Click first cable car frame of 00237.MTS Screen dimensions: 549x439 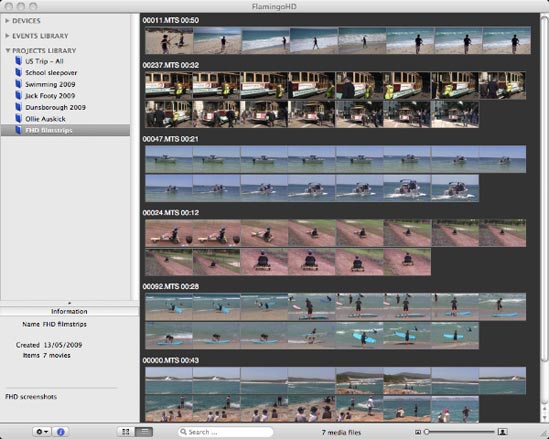pyautogui.click(x=169, y=85)
